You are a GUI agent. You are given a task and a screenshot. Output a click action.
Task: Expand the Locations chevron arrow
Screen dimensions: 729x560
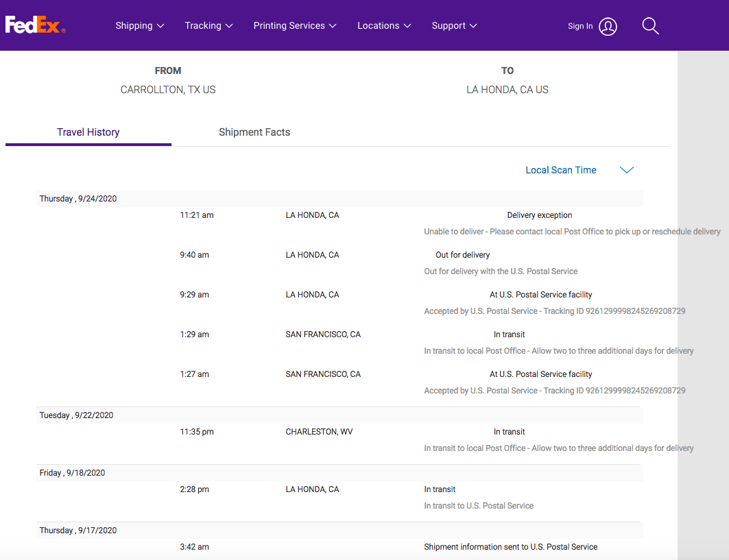407,26
